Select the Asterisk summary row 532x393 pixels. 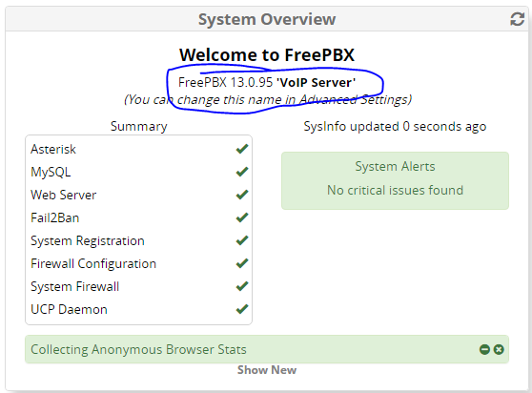139,149
